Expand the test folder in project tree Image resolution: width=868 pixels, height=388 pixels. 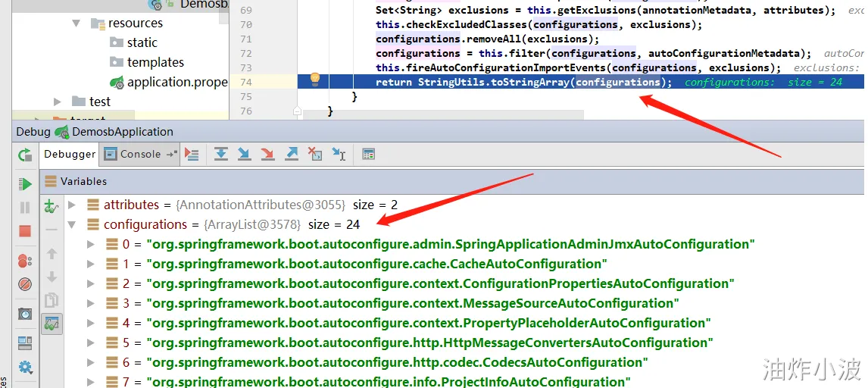point(58,102)
